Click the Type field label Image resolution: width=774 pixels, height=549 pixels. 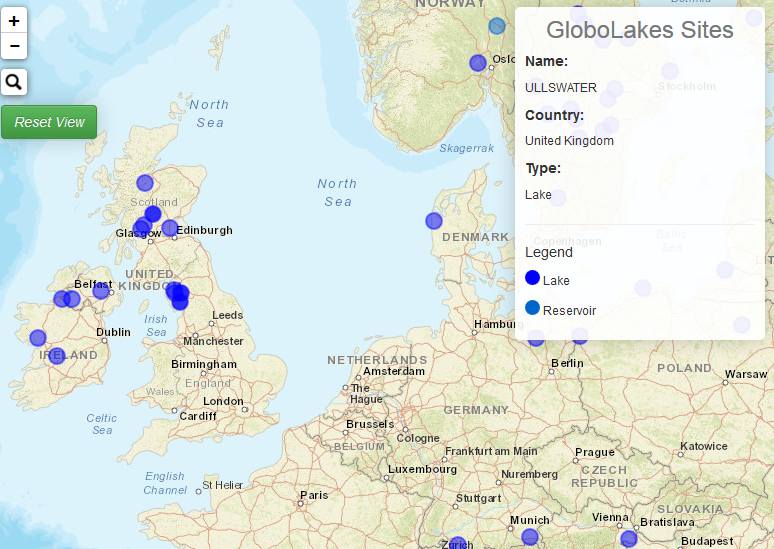click(x=543, y=168)
